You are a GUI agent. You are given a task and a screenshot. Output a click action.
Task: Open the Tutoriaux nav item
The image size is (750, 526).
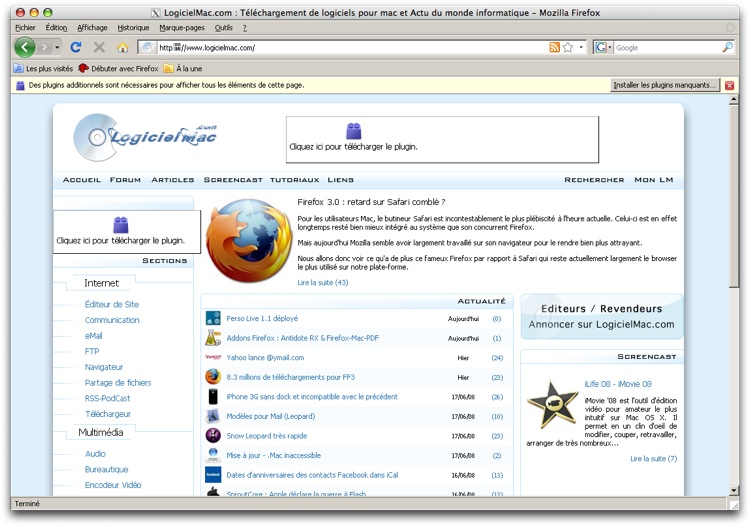tap(295, 180)
